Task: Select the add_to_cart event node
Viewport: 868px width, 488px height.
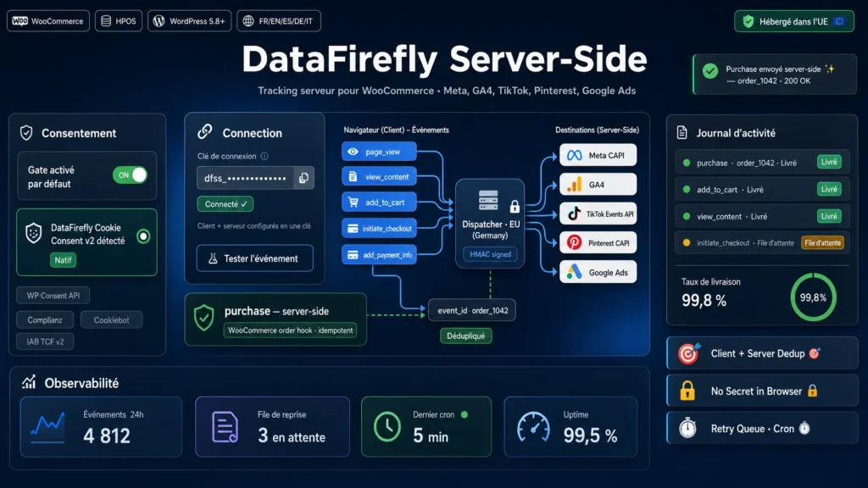Action: [x=379, y=202]
